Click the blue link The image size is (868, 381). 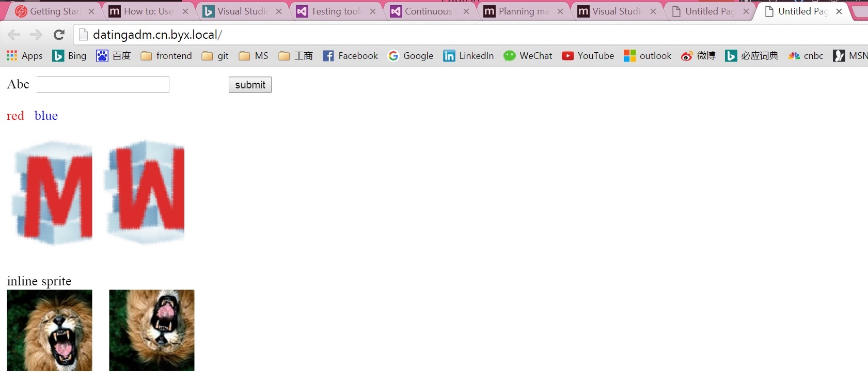(46, 116)
